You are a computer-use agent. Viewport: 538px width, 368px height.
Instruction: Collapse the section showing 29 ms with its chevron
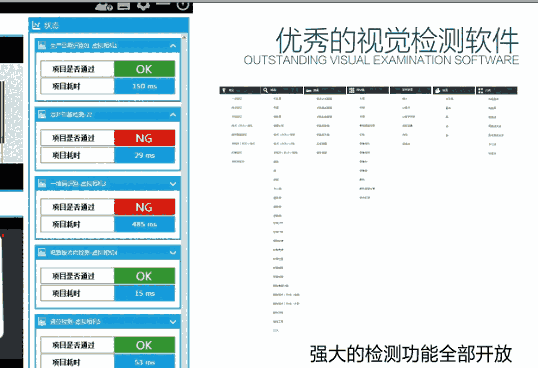(173, 115)
